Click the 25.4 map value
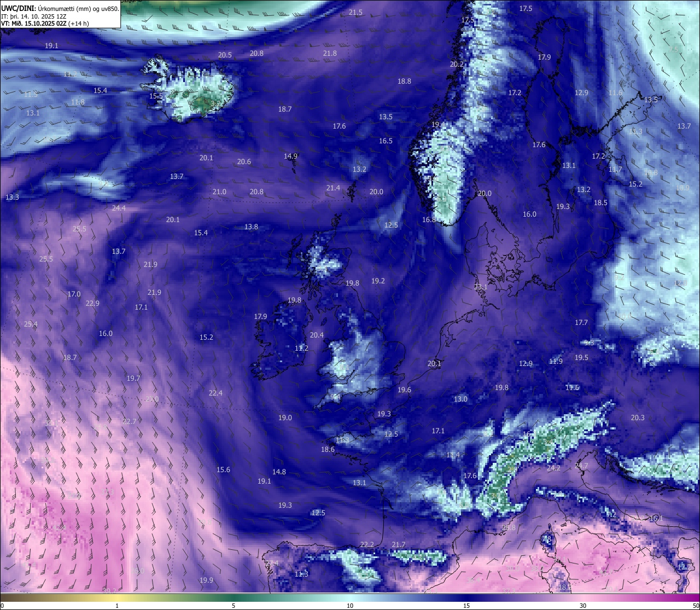Viewport: 700px width, 610px height. coord(31,324)
